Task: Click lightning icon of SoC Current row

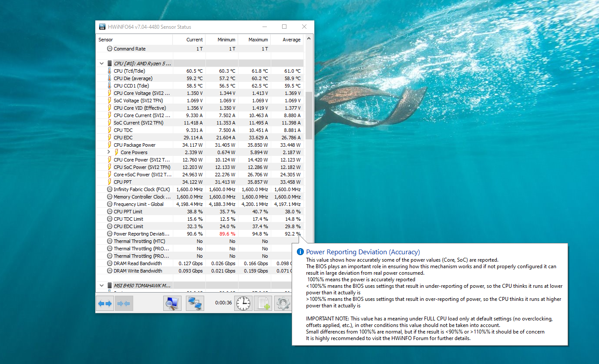Action: click(109, 123)
